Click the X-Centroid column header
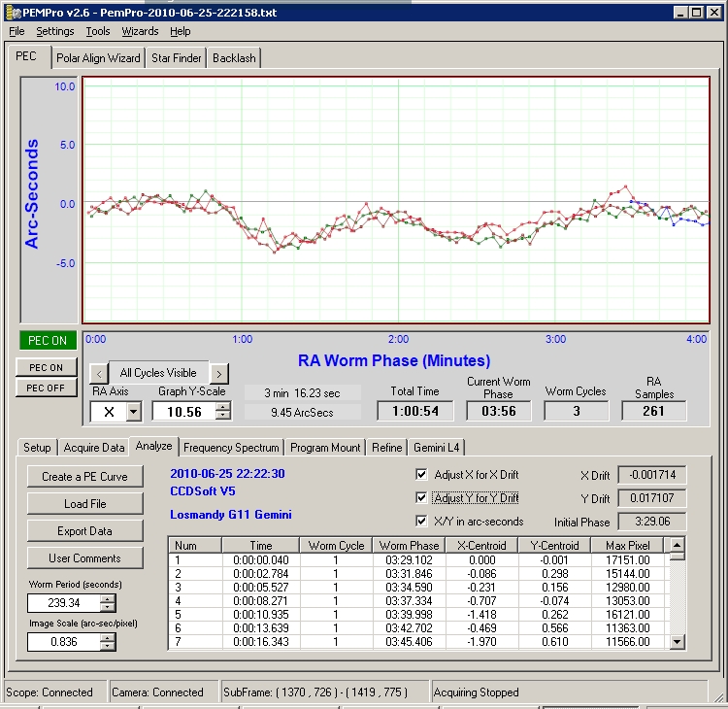 pyautogui.click(x=481, y=546)
